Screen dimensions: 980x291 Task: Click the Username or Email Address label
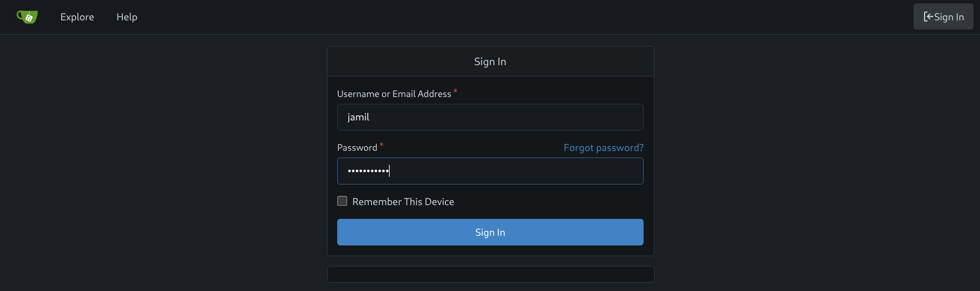click(394, 94)
